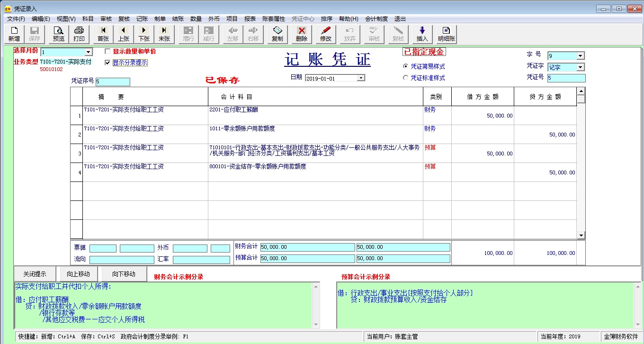This screenshot has width=644, height=344.
Task: Click the 新增 (New) toolbar icon
Action: pyautogui.click(x=14, y=34)
